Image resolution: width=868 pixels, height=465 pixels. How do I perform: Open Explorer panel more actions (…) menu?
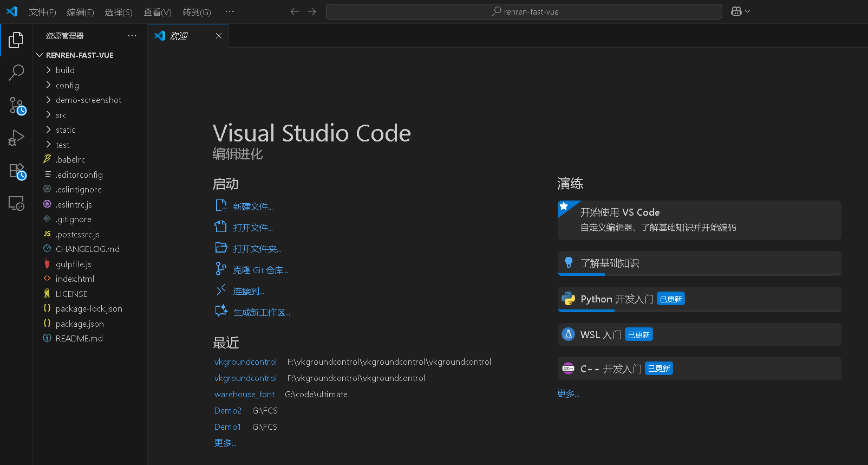tap(132, 36)
